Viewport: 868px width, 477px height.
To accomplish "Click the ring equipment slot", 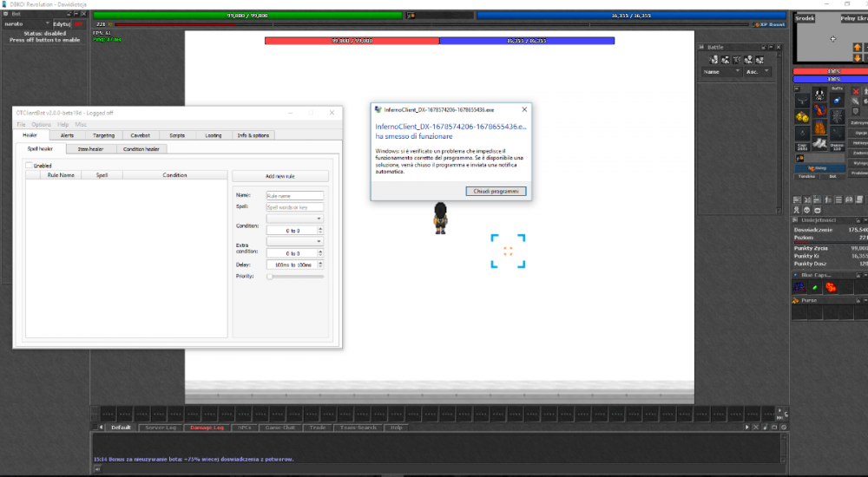I will coord(802,134).
